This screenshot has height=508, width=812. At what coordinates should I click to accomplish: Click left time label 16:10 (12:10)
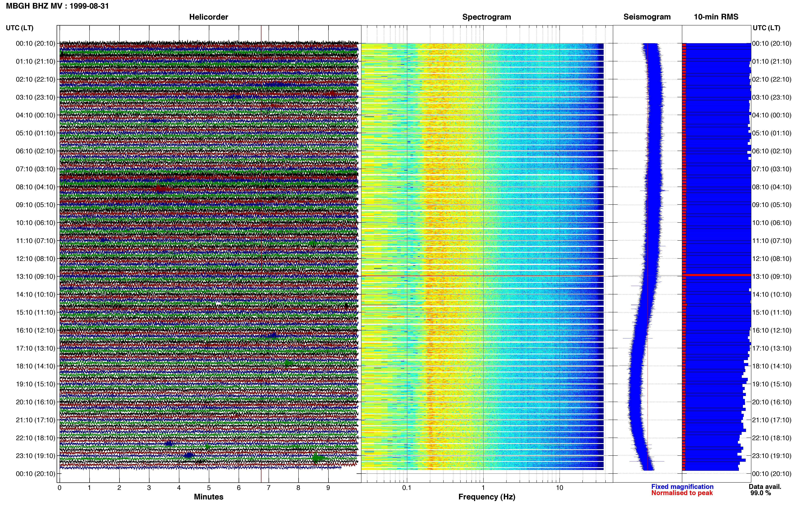point(36,330)
